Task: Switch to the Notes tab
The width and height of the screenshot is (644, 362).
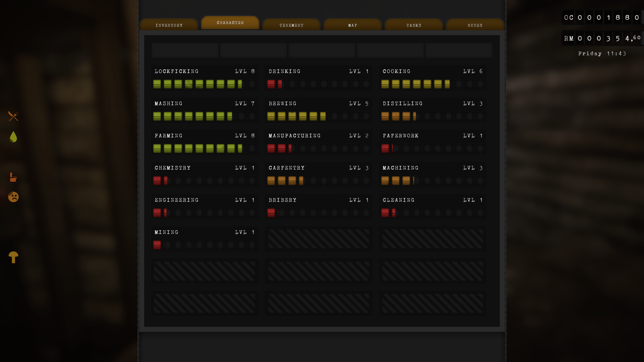Action: pyautogui.click(x=475, y=25)
